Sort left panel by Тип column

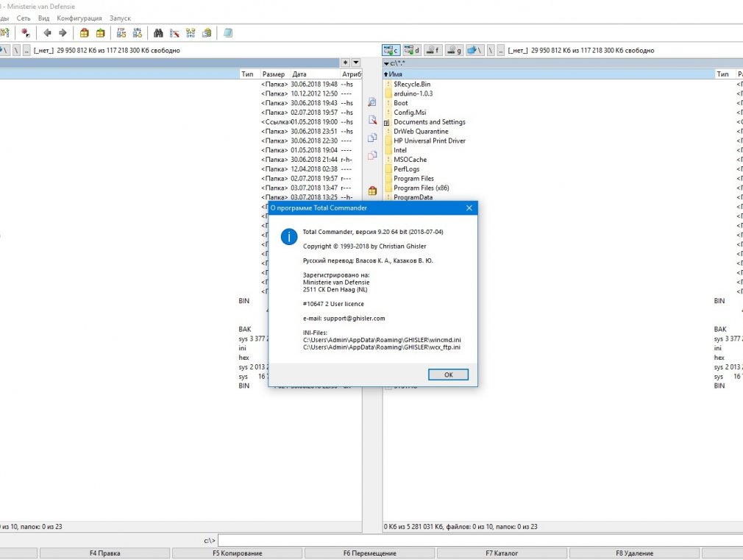(249, 74)
